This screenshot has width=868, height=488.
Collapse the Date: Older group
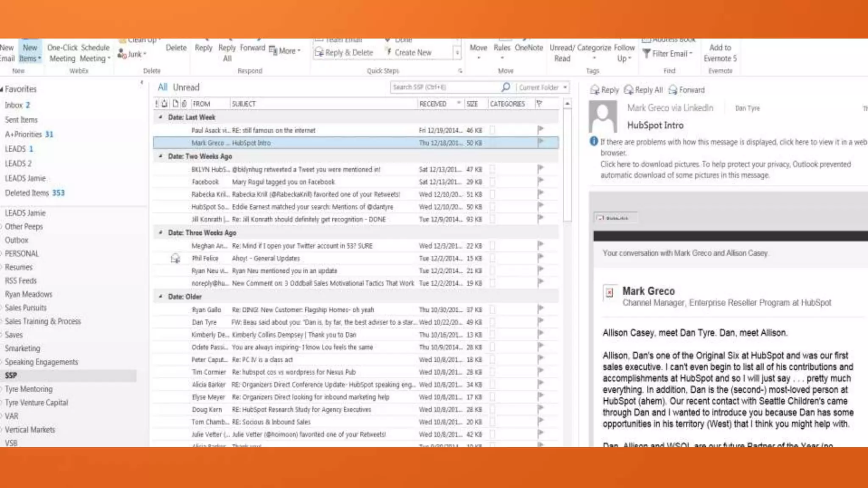(x=161, y=297)
